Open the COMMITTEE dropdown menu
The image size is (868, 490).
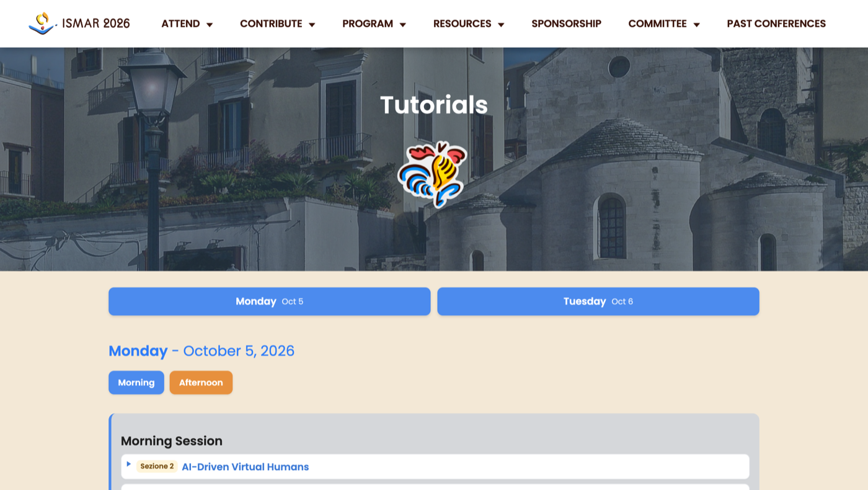pyautogui.click(x=663, y=24)
